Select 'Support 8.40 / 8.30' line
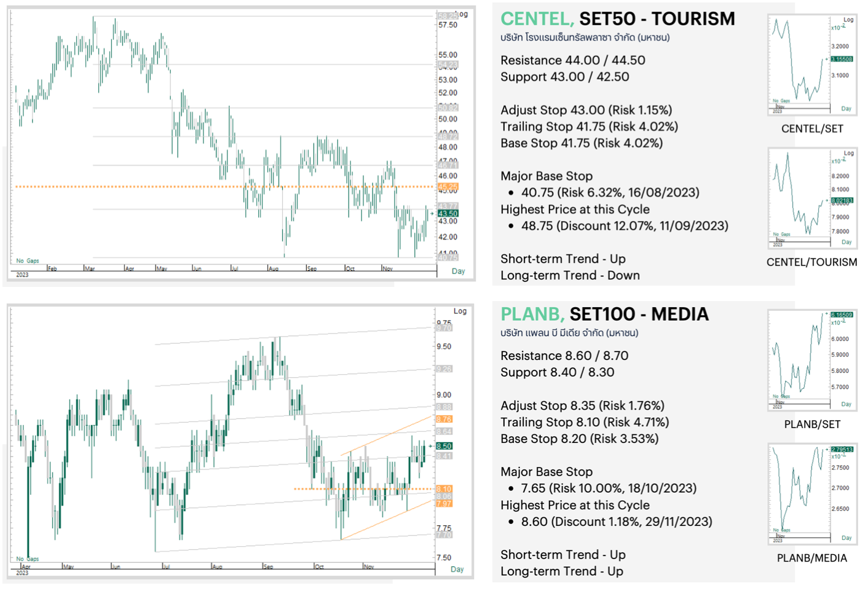 coord(557,372)
